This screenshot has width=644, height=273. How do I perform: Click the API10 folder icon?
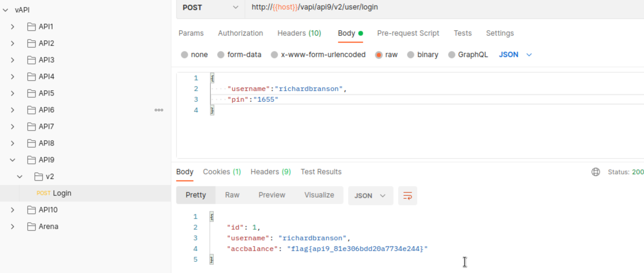pyautogui.click(x=31, y=210)
